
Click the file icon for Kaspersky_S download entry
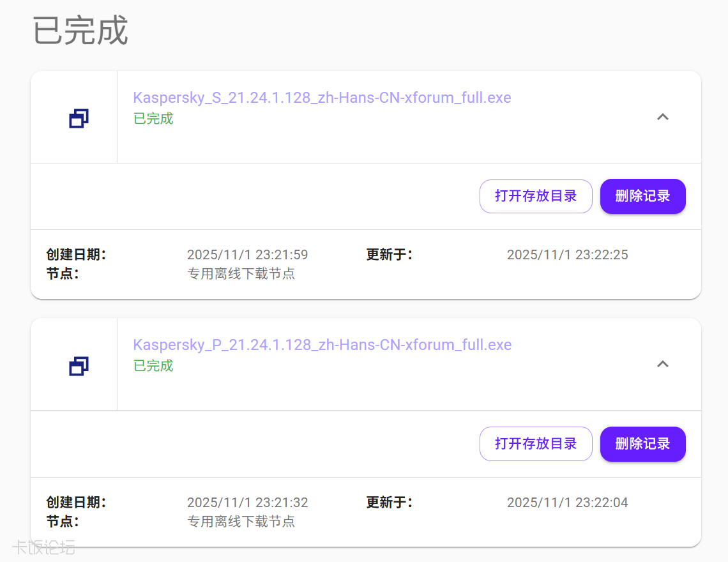78,118
